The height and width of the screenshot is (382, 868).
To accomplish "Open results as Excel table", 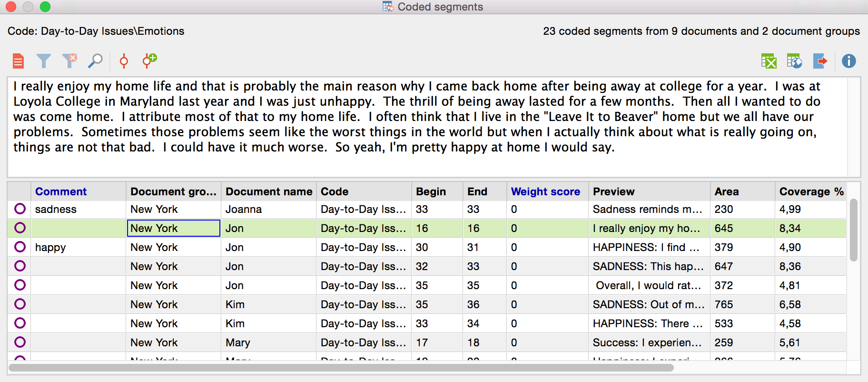I will point(769,61).
